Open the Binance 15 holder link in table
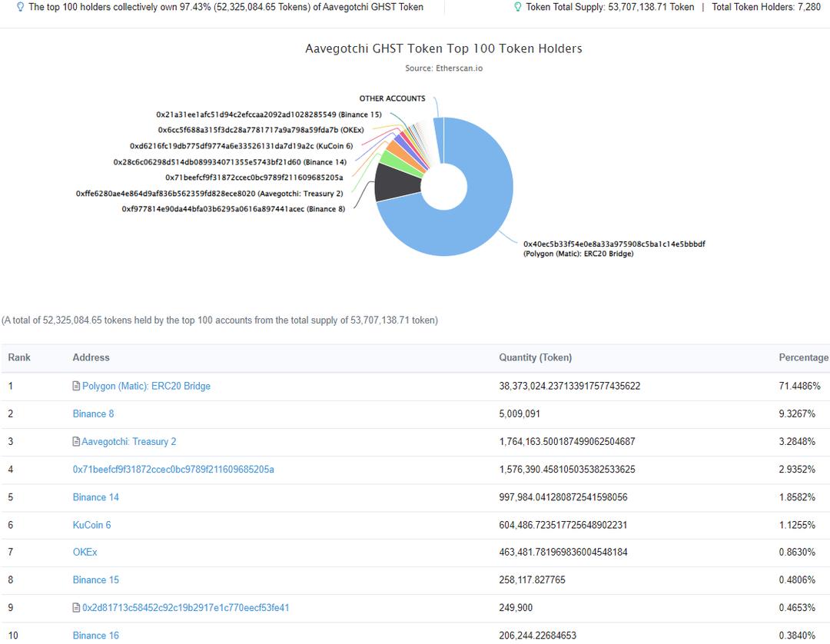Screen dimensions: 830x644 point(95,580)
